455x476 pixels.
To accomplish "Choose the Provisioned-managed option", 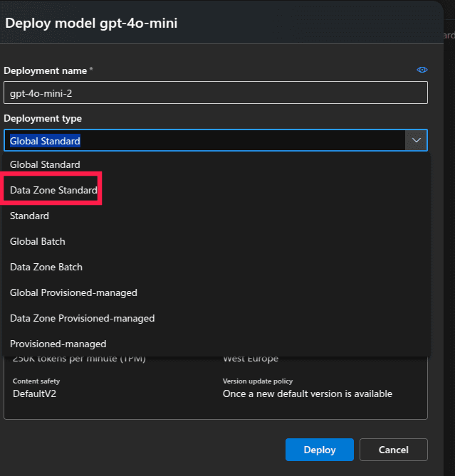I will click(58, 344).
